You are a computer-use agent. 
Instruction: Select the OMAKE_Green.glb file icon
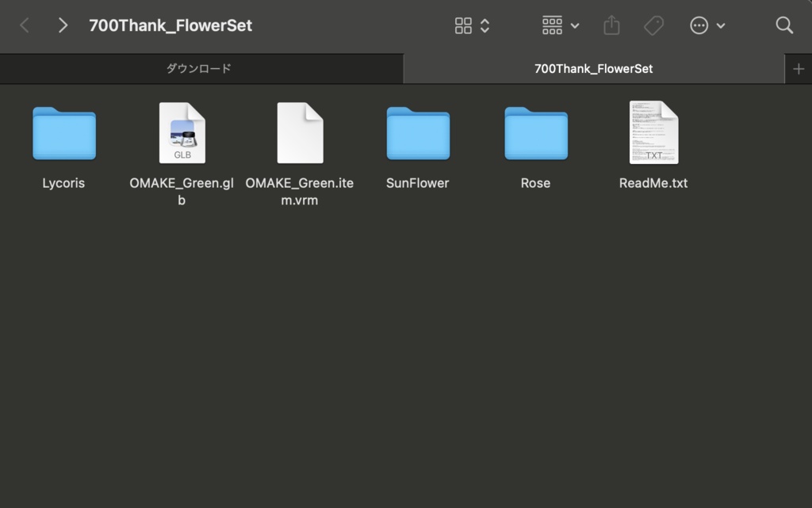pos(182,133)
